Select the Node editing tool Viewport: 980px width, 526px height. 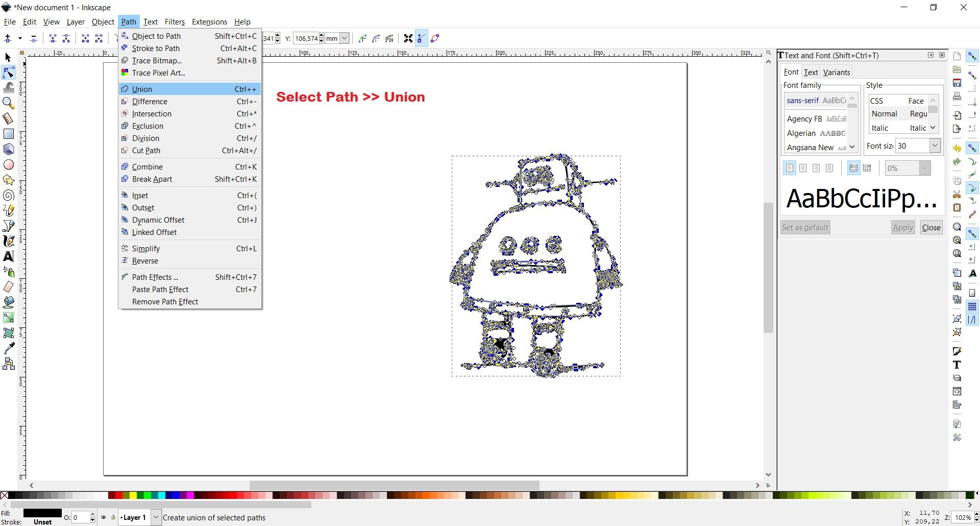point(8,73)
